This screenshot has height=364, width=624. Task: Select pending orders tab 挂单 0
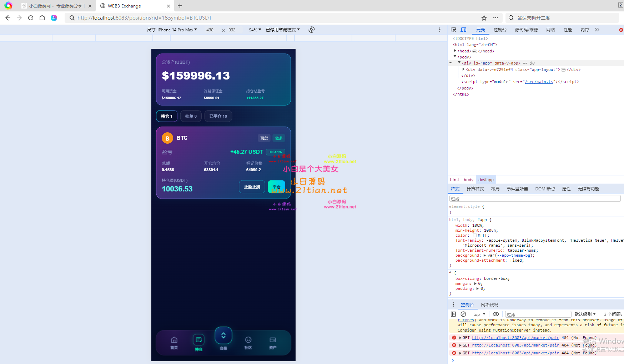coord(191,116)
